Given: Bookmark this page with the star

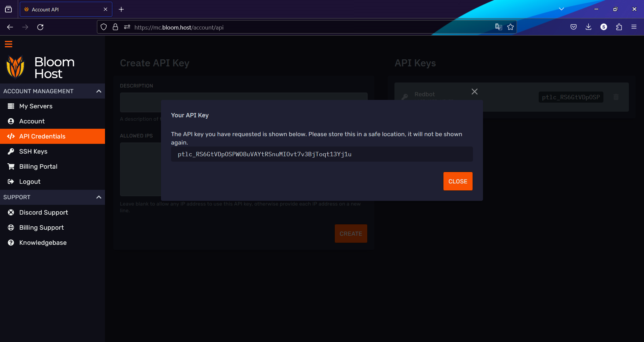Looking at the screenshot, I should coord(511,27).
